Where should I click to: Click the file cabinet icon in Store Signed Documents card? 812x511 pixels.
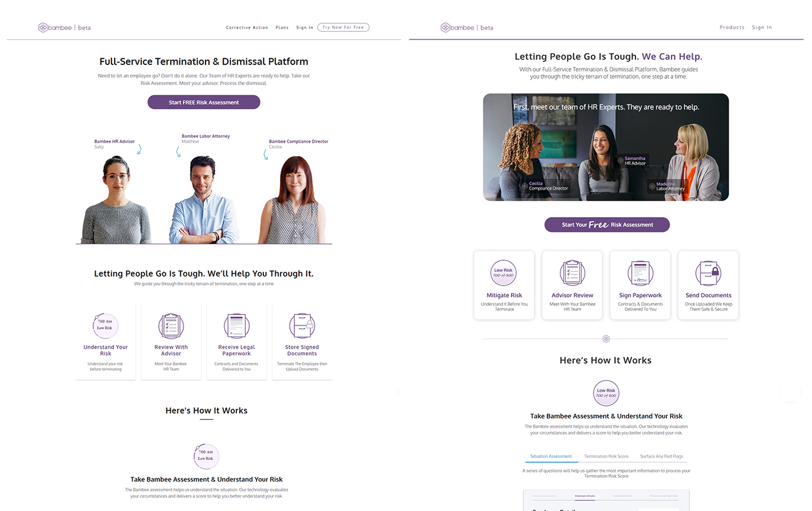pyautogui.click(x=302, y=325)
